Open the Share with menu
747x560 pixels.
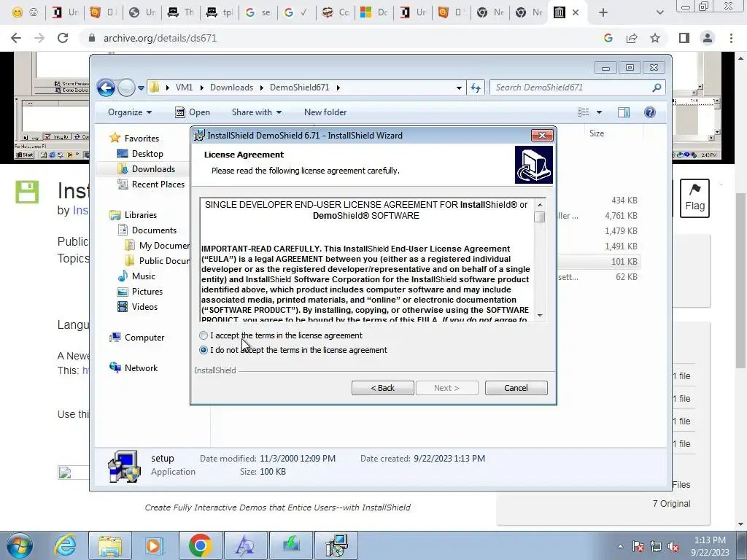click(256, 112)
